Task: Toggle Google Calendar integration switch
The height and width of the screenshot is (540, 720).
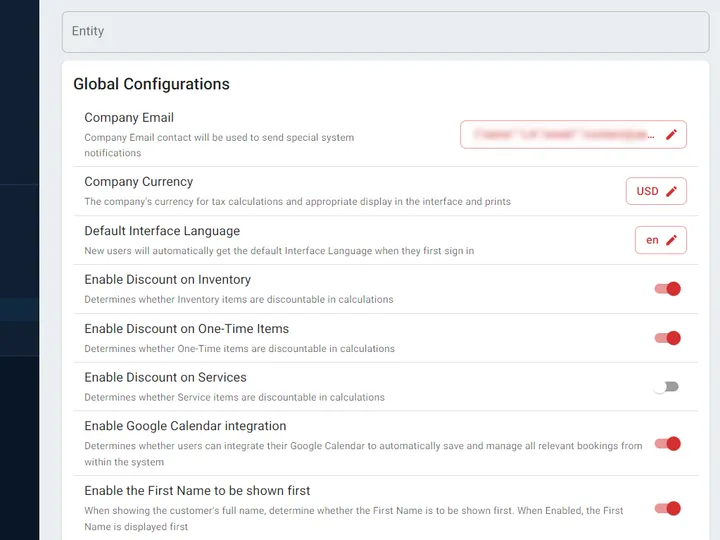Action: click(668, 444)
